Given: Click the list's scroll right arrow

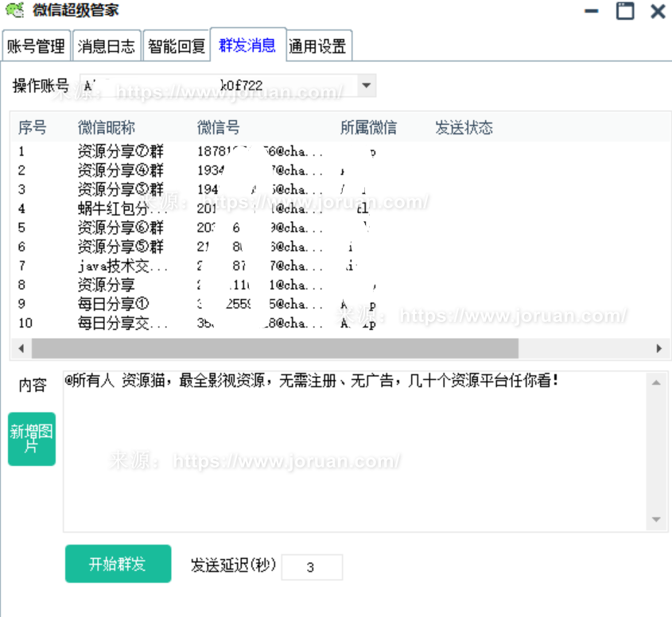Looking at the screenshot, I should (658, 348).
